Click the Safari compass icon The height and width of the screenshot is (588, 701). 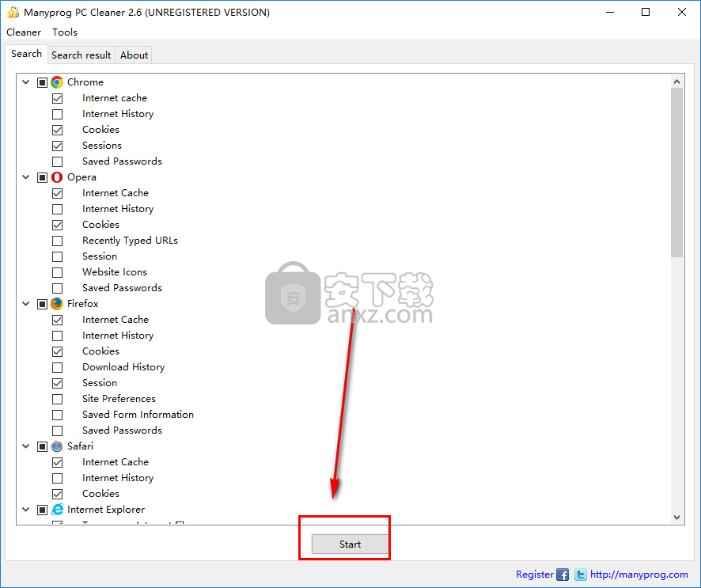(x=57, y=446)
